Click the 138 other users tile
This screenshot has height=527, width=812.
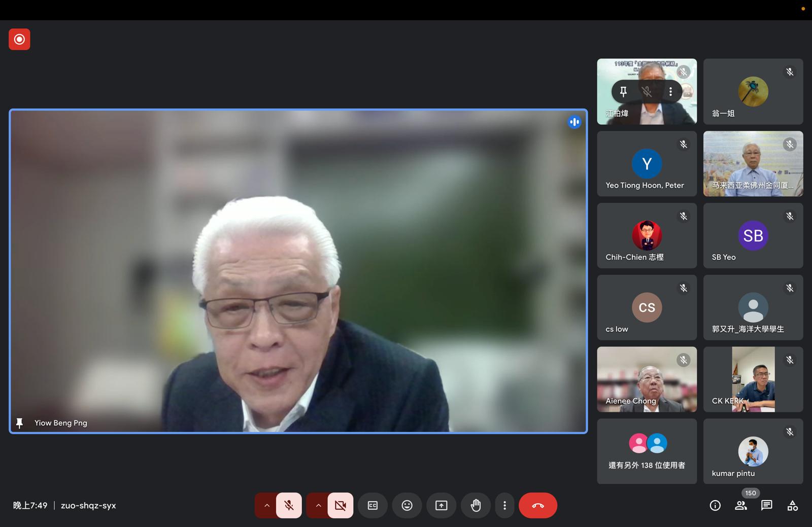[647, 451]
